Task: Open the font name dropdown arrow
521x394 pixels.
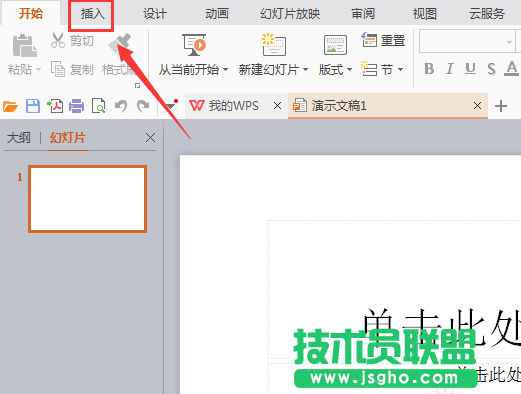Action: point(509,42)
